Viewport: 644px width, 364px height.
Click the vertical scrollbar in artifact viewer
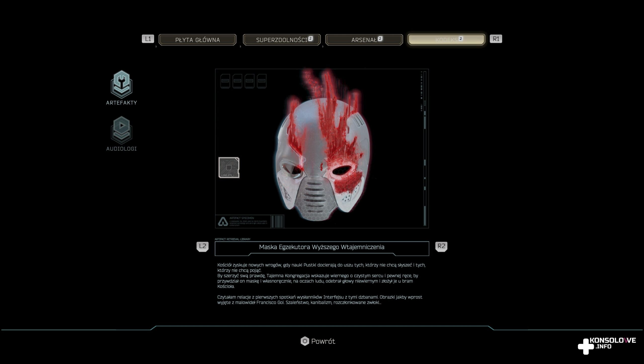pos(425,149)
